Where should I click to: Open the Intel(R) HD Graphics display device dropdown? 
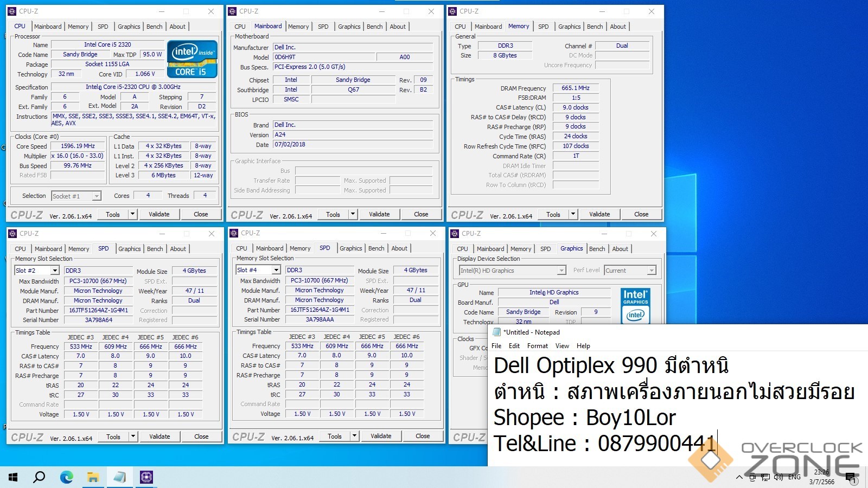coord(561,271)
